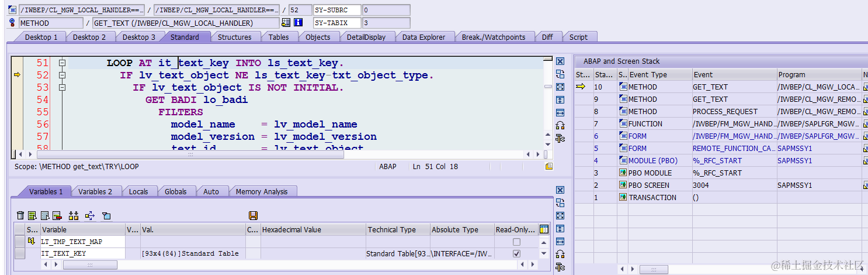This screenshot has width=868, height=275.
Task: Click the fourth icon in Variables toolbar
Action: 57,216
